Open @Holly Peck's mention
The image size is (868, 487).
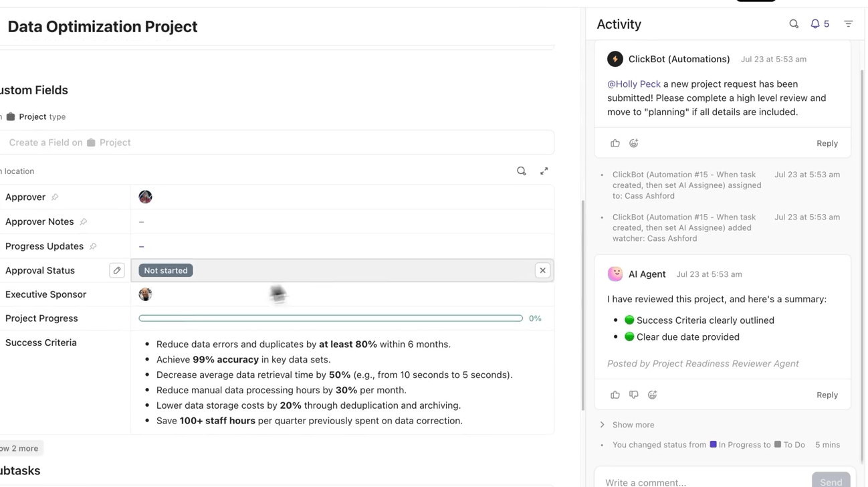click(x=633, y=84)
